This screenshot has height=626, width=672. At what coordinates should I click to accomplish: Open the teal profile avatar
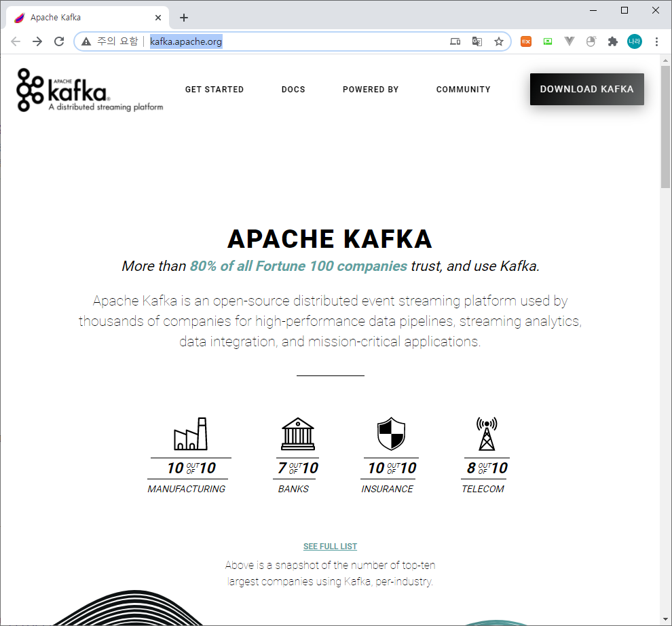pos(635,41)
